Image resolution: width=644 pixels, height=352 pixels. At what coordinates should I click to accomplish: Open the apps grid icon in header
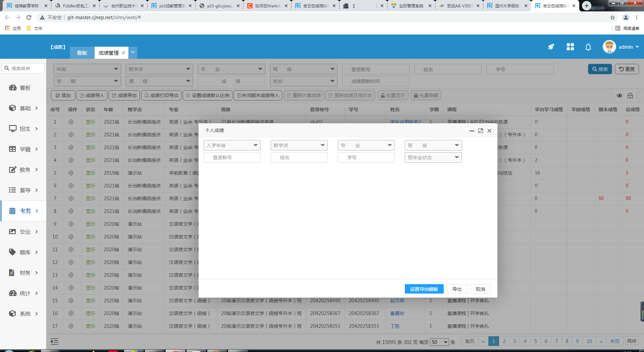pyautogui.click(x=570, y=47)
